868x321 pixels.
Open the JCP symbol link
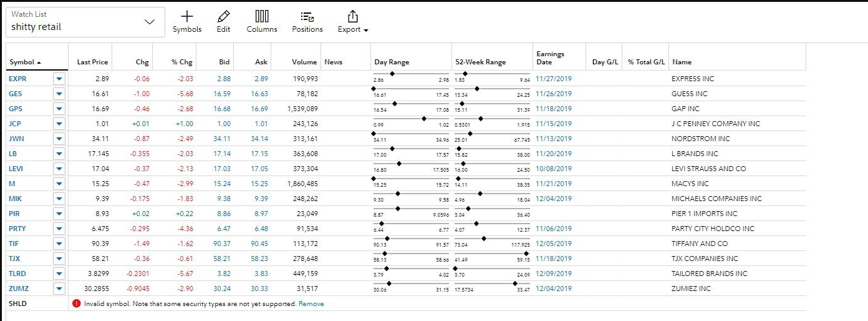pyautogui.click(x=15, y=124)
